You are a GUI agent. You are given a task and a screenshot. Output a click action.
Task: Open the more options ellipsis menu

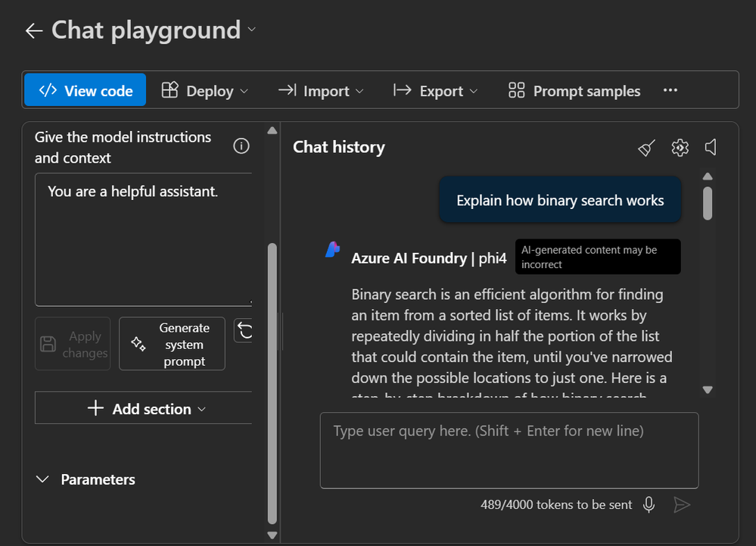click(x=670, y=91)
